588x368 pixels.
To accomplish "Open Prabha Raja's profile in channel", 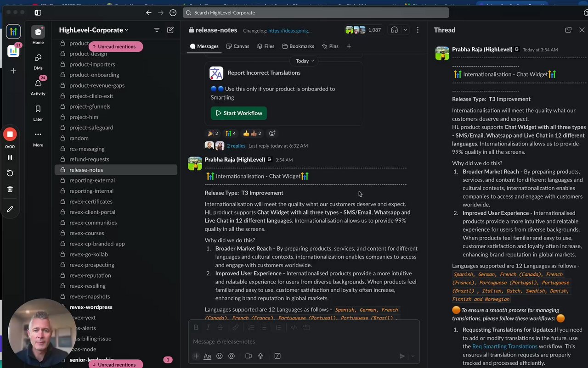I will [x=235, y=160].
